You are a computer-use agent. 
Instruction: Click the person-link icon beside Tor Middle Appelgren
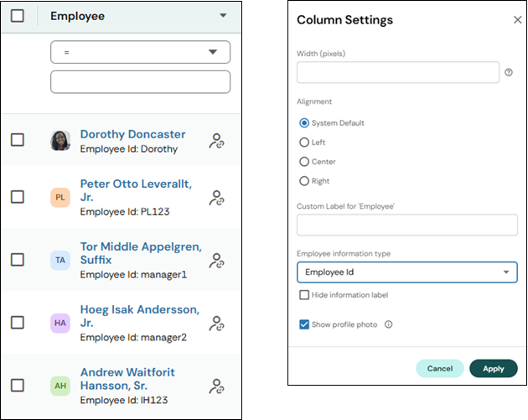pyautogui.click(x=216, y=260)
